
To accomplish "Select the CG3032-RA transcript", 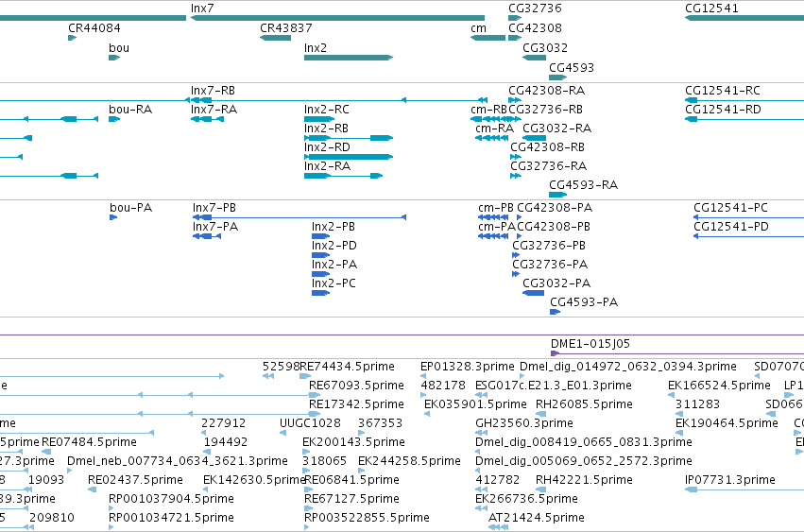I will coord(535,138).
